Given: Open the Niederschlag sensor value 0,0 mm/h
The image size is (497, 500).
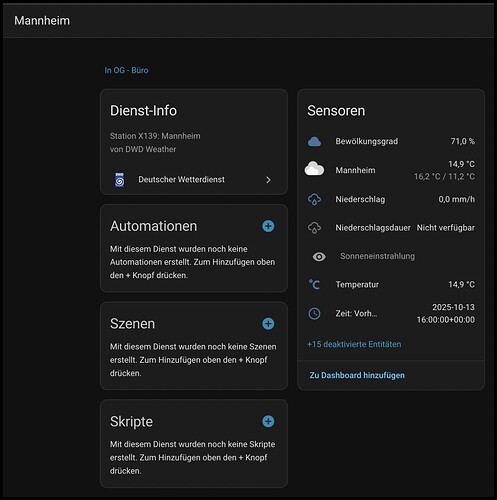Looking at the screenshot, I should pos(456,199).
